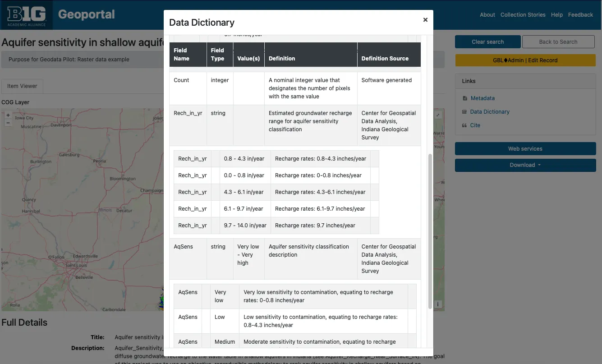
Task: Zoom in on the map
Action: tap(8, 115)
